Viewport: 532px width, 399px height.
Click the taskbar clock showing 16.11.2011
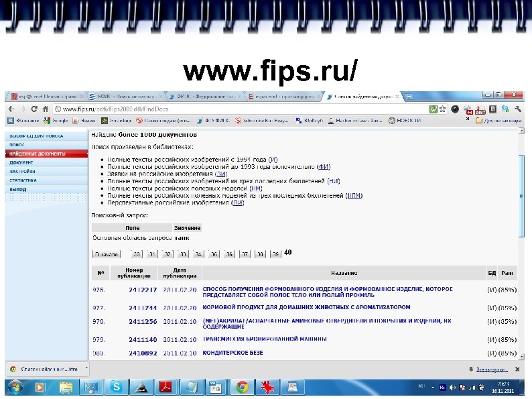[x=503, y=388]
